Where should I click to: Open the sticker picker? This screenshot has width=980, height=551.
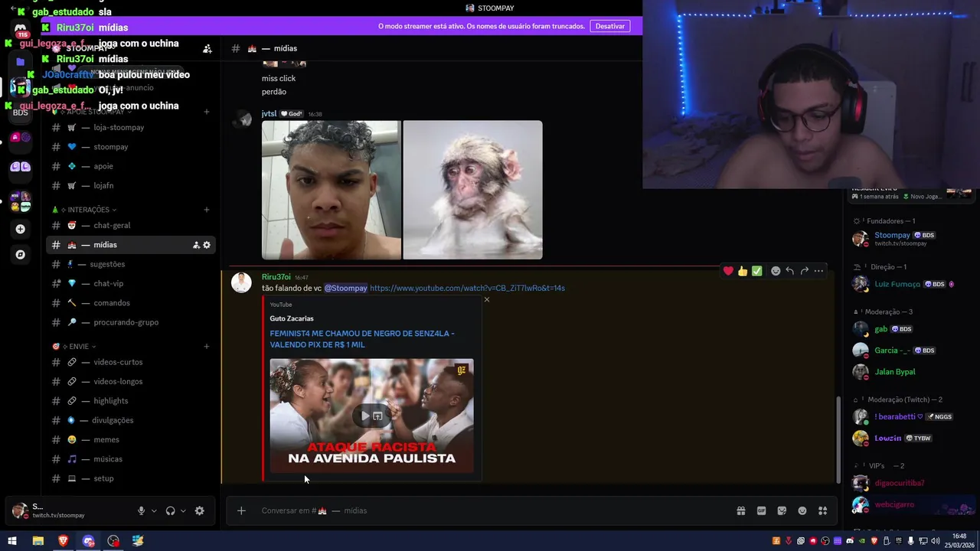click(x=782, y=510)
